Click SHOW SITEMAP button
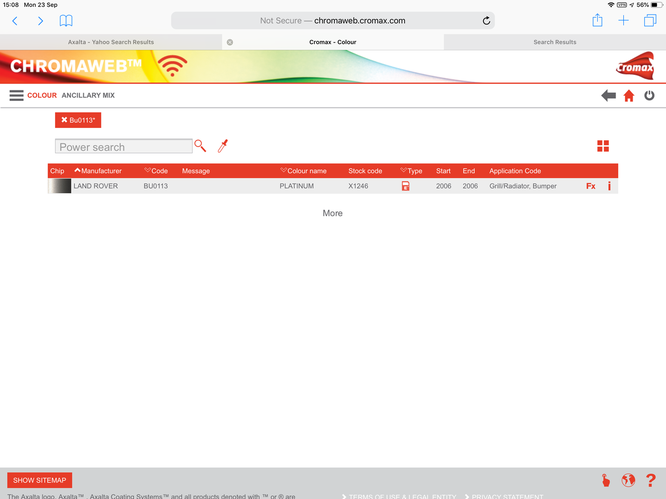666x499 pixels. (40, 480)
